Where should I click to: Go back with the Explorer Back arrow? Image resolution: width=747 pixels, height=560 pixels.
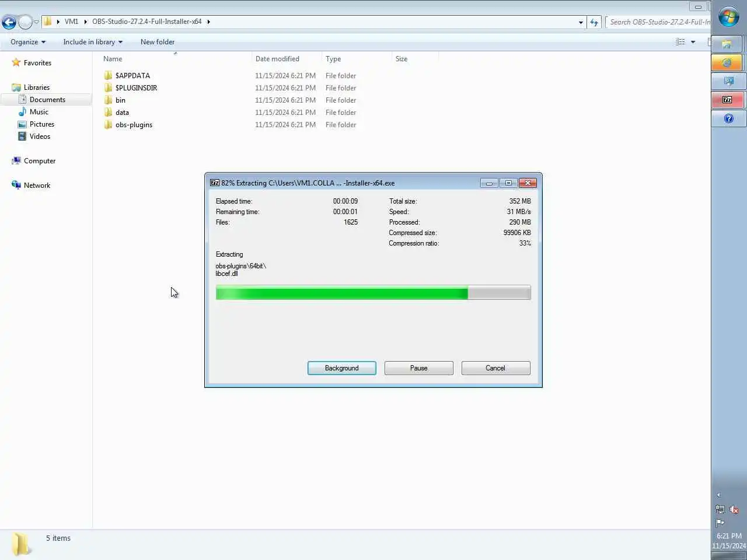click(9, 22)
